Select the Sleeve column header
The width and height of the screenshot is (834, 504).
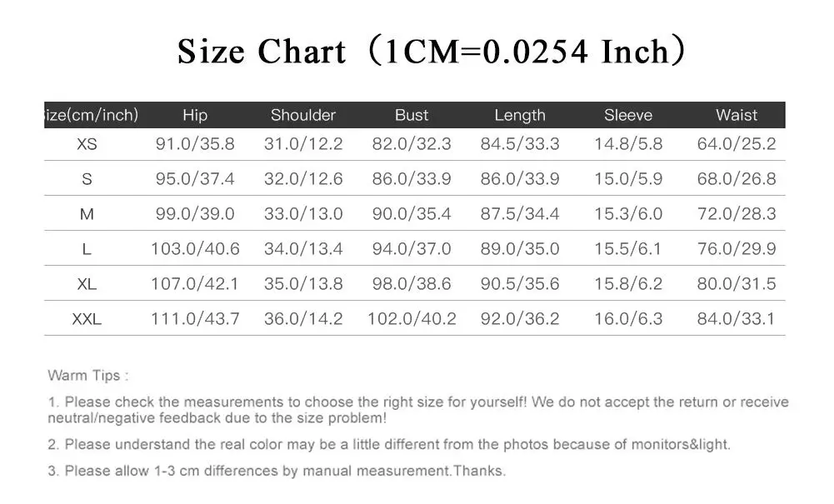point(628,115)
